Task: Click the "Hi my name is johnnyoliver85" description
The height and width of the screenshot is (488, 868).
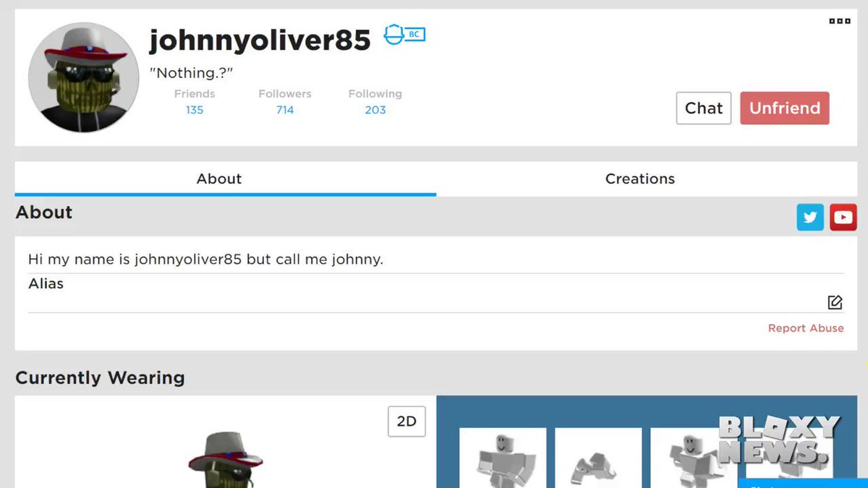Action: [x=205, y=259]
